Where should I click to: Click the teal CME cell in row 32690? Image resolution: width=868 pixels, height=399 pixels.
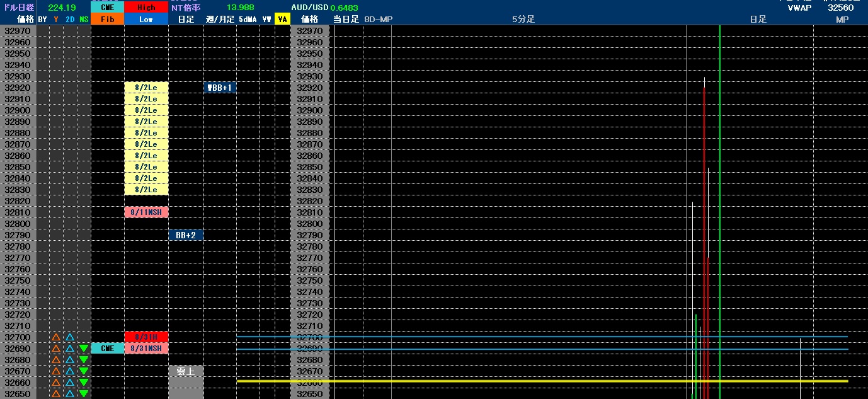108,349
